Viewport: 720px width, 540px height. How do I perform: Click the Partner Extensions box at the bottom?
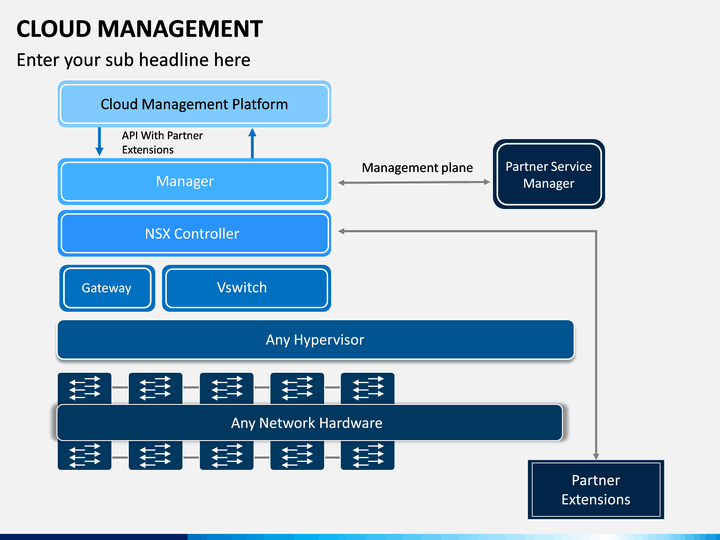click(x=596, y=489)
